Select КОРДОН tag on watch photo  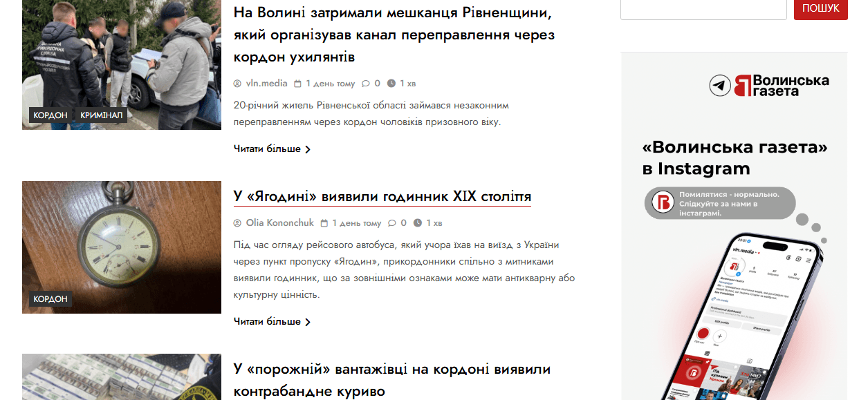coord(50,299)
